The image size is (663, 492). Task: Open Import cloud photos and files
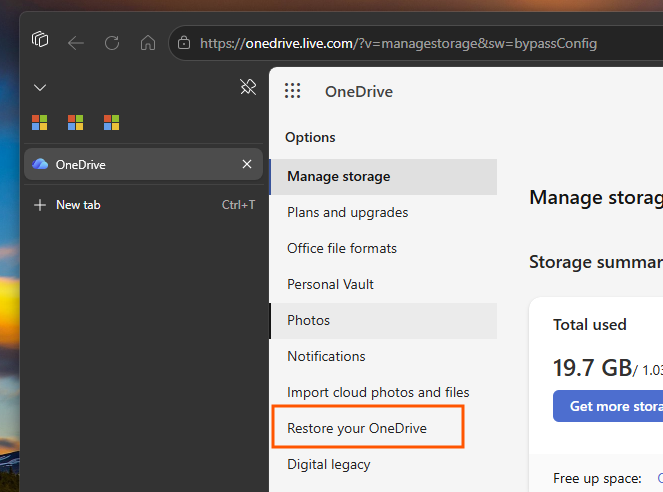[x=383, y=393]
